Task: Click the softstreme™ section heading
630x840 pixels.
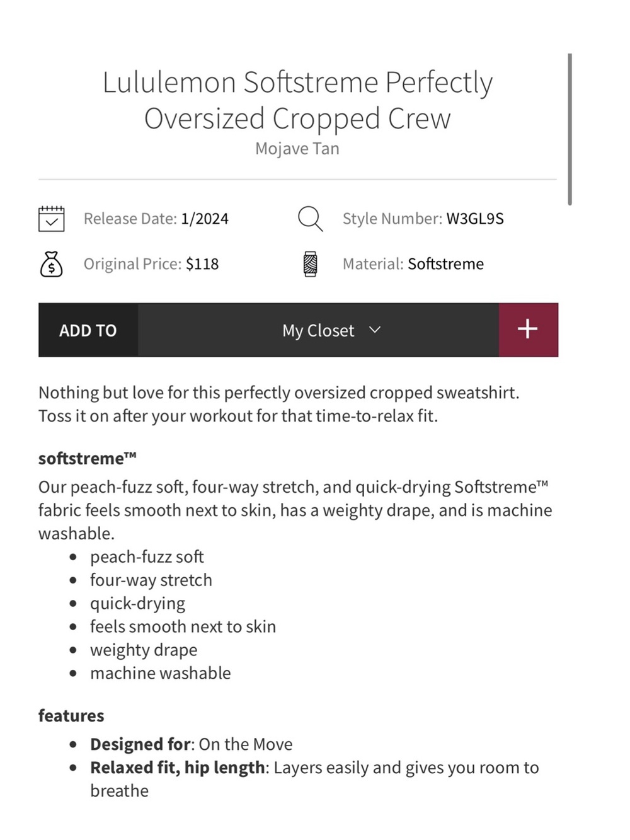Action: pyautogui.click(x=88, y=458)
